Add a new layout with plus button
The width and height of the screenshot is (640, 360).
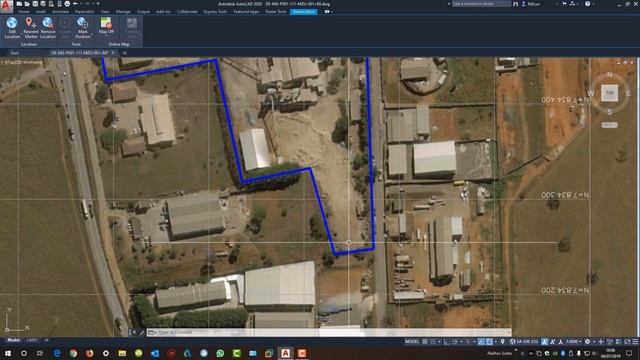46,340
